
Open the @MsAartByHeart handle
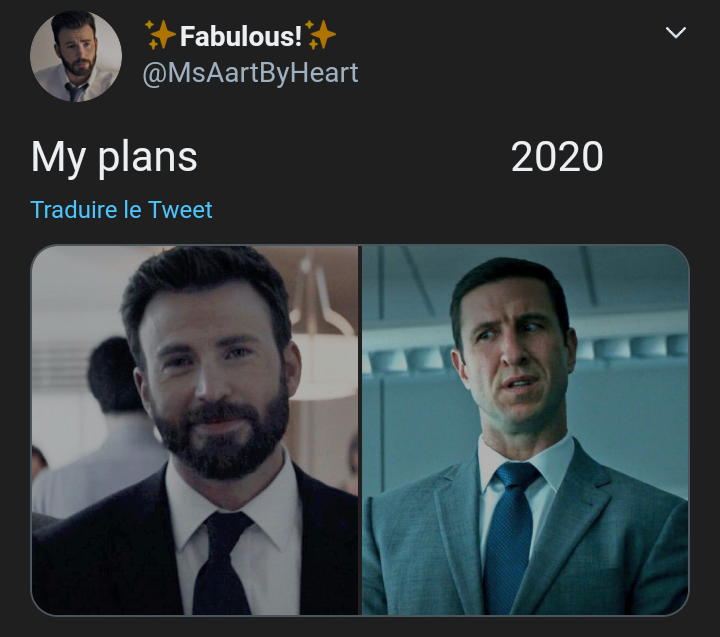coord(251,73)
